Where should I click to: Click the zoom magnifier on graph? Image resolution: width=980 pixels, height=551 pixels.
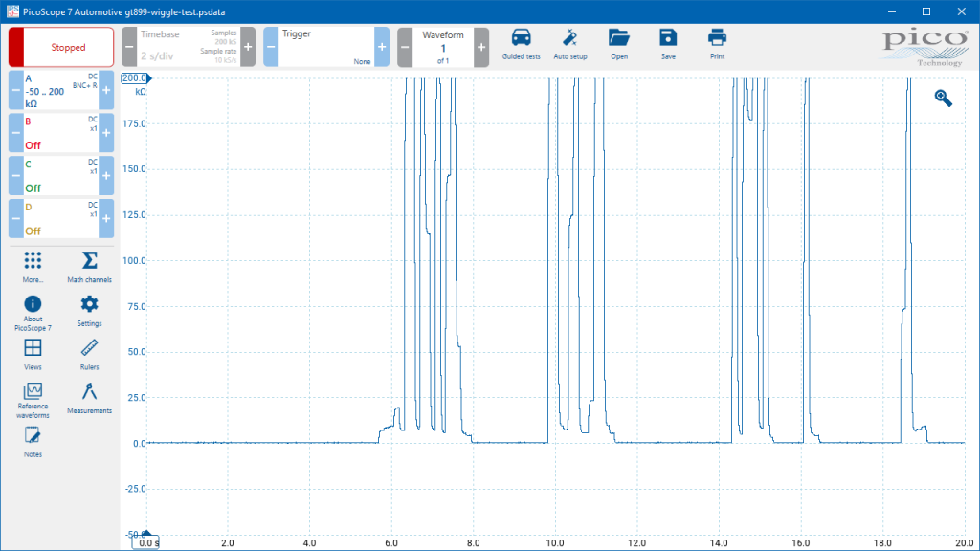tap(943, 99)
